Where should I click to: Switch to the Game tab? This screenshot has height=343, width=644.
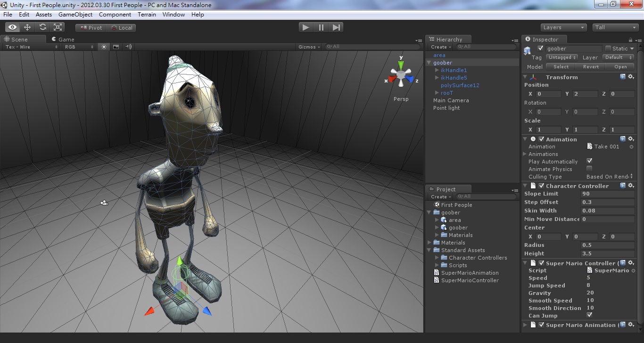point(66,40)
